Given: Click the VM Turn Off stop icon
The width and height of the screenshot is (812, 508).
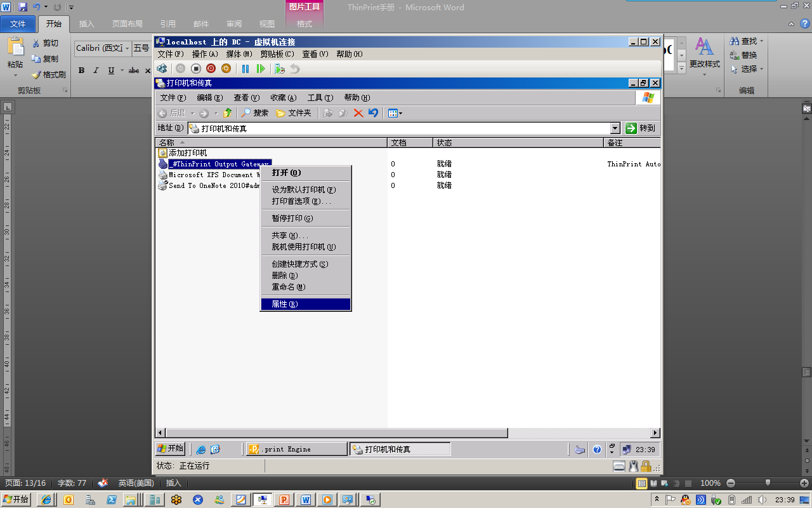Looking at the screenshot, I should [x=196, y=69].
